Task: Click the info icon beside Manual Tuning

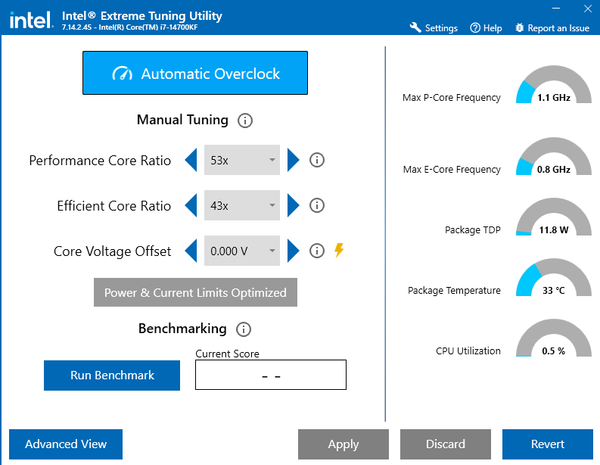Action: pyautogui.click(x=246, y=121)
